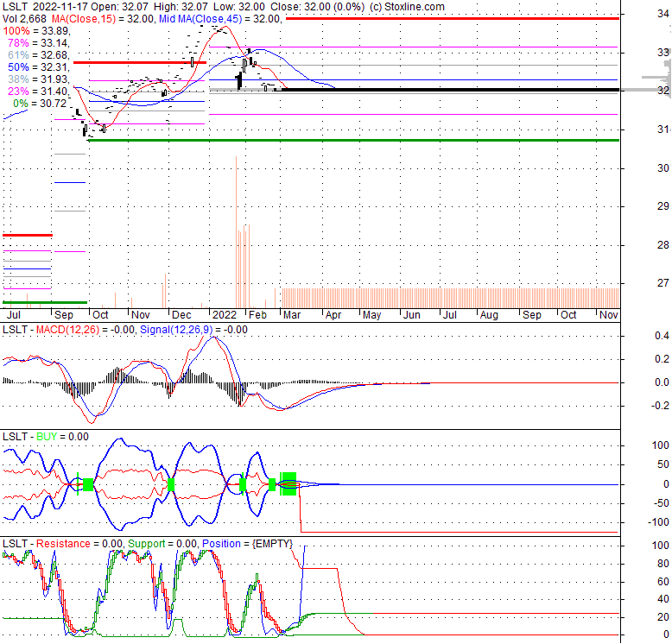Image resolution: width=672 pixels, height=644 pixels.
Task: Click the 2022 year label on time axis
Action: [x=224, y=315]
